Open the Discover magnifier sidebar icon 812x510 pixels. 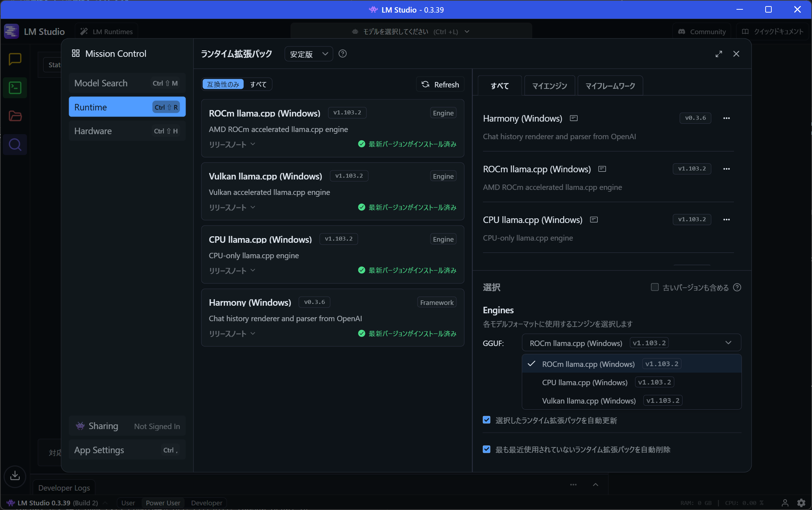point(15,145)
